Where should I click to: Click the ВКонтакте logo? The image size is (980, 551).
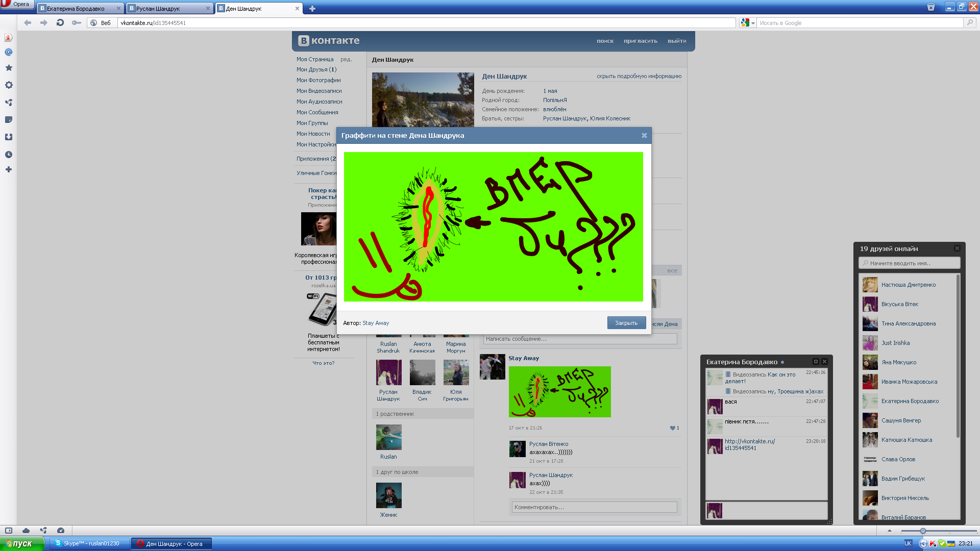click(329, 41)
